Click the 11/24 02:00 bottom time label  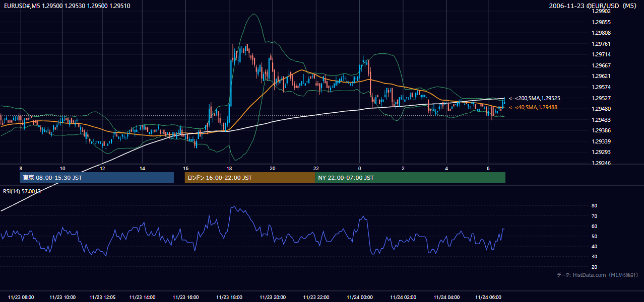403,297
